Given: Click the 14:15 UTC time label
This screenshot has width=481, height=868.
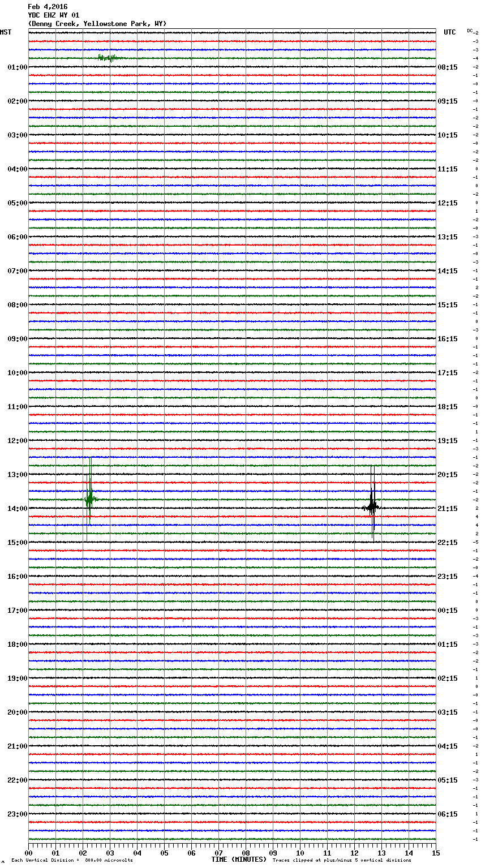Looking at the screenshot, I should click(x=448, y=271).
